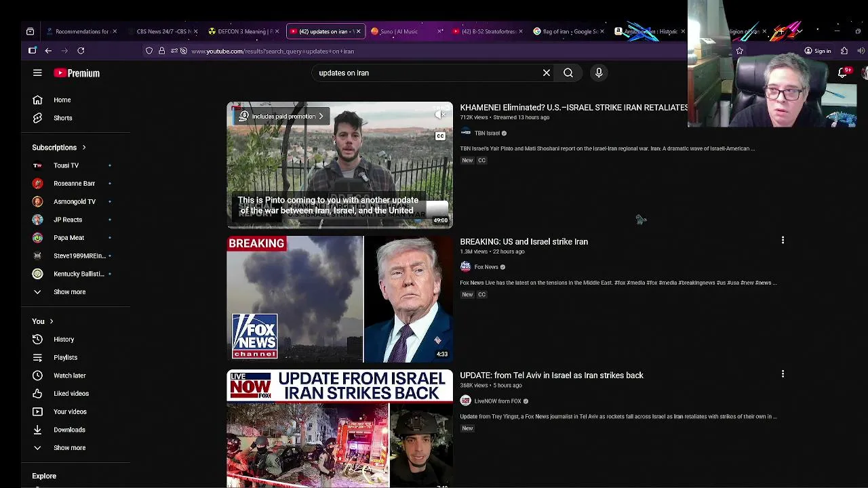Switch to B-52 Stratofortress tab
The image size is (868, 488).
coord(486,31)
